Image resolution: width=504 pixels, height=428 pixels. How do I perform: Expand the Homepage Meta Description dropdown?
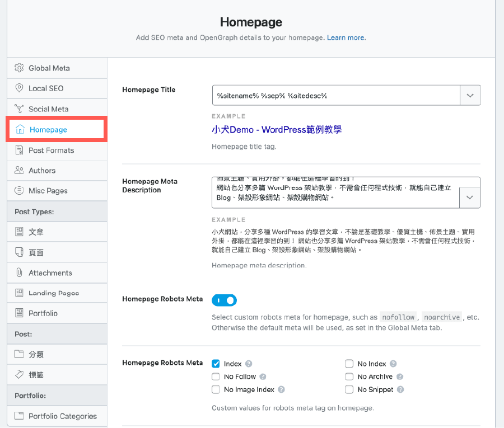[470, 196]
